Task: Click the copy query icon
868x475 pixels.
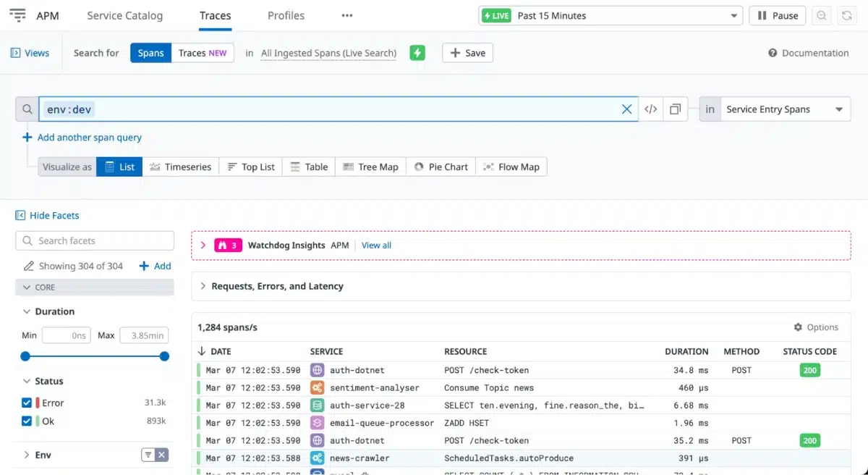Action: click(x=675, y=109)
